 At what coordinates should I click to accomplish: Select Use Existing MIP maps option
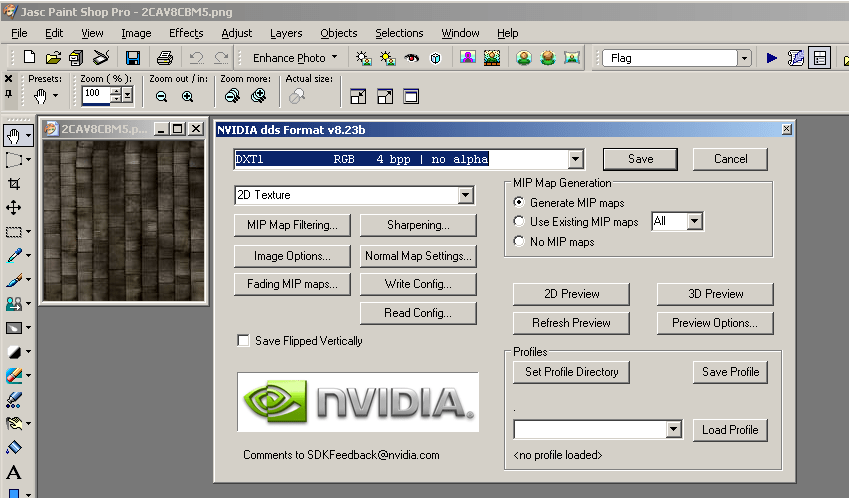519,222
